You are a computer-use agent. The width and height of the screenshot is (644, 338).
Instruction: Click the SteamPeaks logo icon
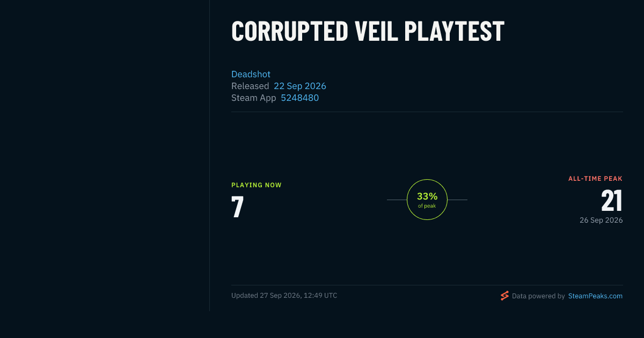(504, 296)
